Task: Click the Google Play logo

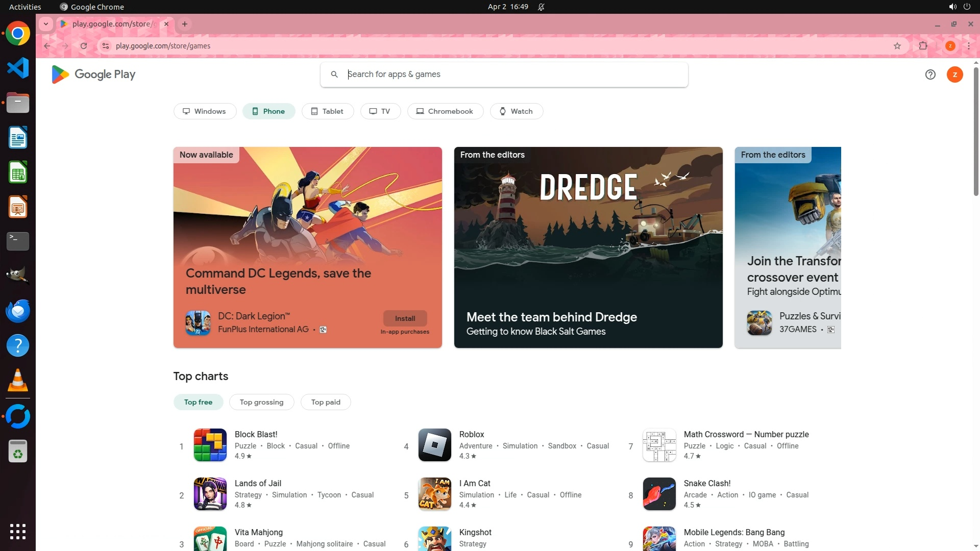Action: coord(93,74)
